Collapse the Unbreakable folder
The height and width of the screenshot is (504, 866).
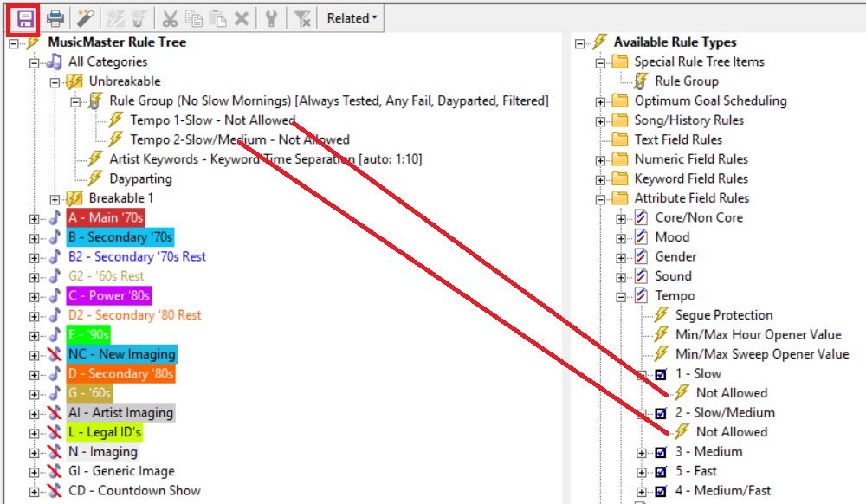tap(55, 82)
